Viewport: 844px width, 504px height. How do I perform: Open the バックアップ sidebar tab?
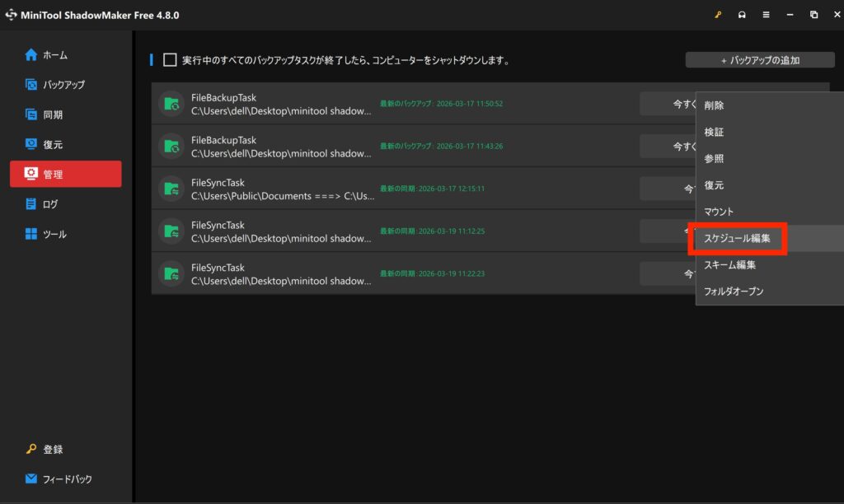63,85
